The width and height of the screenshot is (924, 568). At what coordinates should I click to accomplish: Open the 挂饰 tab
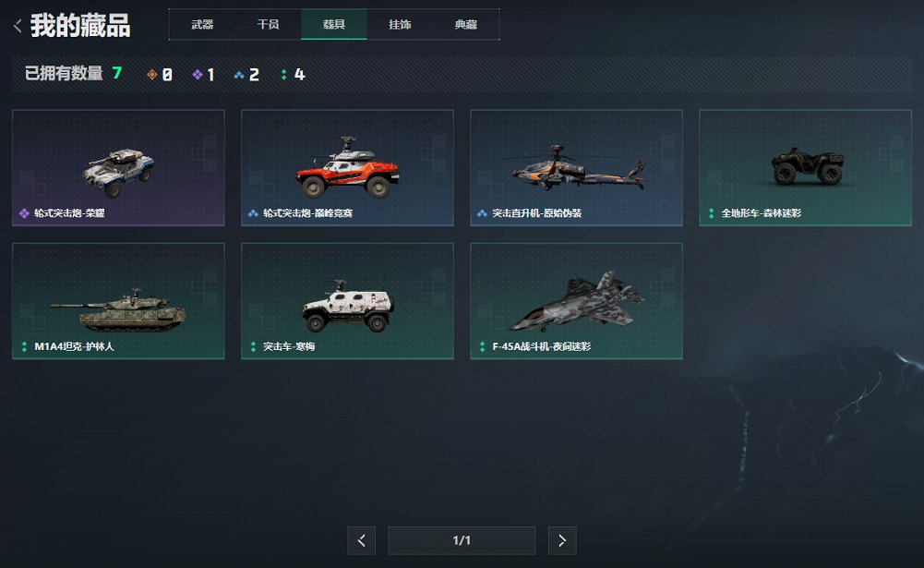400,24
